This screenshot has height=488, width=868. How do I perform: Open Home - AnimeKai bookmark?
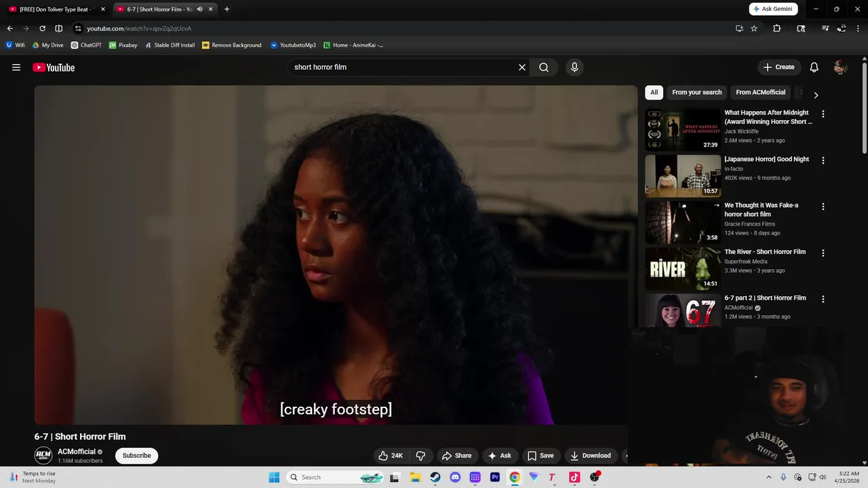coord(353,45)
